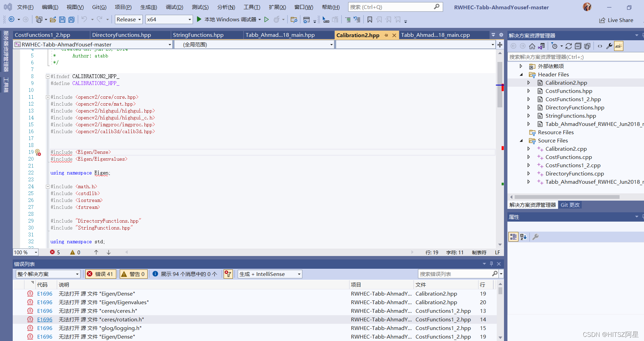Open the 调试(D) menu
Viewport: 644px width, 341px height.
point(174,7)
